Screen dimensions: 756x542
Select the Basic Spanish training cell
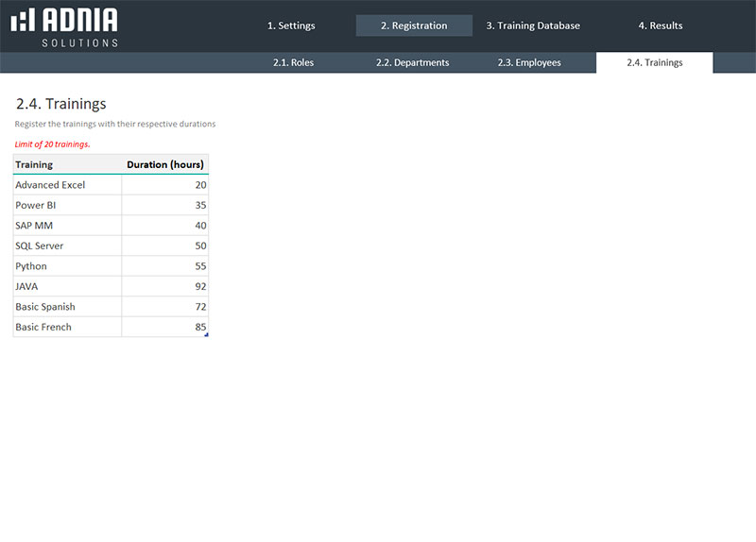[x=67, y=307]
